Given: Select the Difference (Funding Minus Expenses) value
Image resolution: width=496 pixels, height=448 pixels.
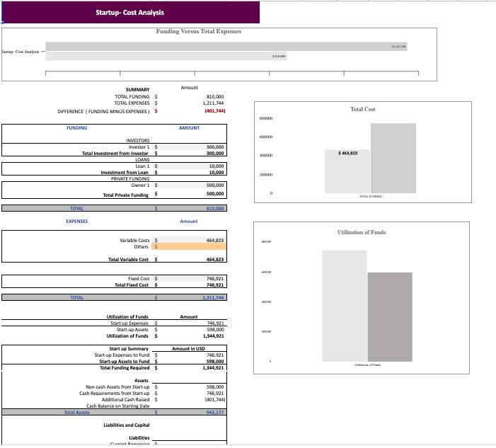Looking at the screenshot, I should [214, 111].
